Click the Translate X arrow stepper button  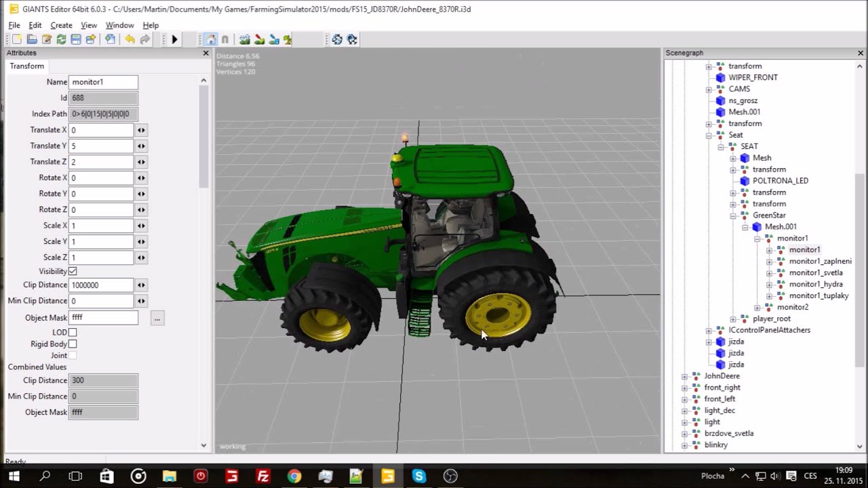pos(141,130)
